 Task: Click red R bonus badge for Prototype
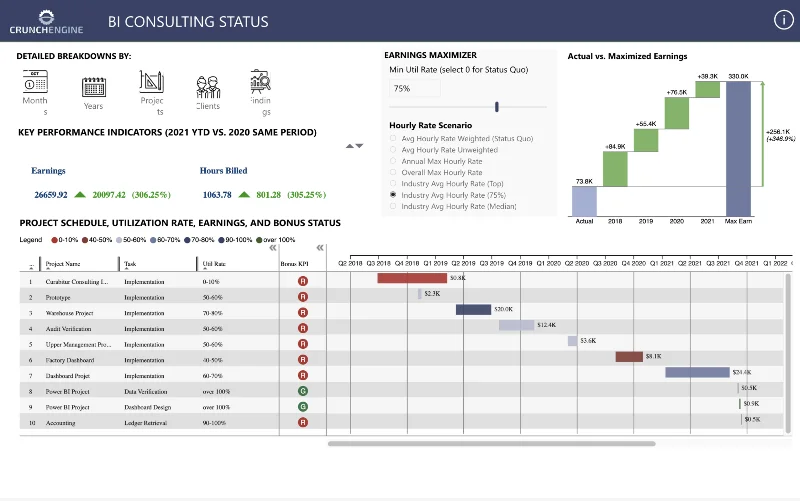pyautogui.click(x=303, y=297)
